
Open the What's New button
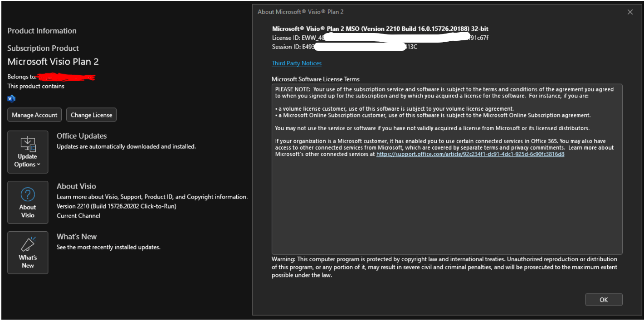28,253
